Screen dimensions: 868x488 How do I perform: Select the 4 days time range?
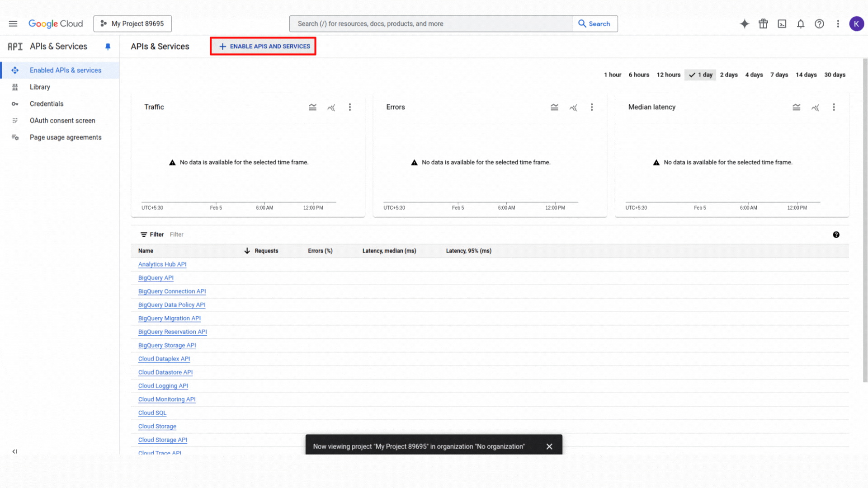tap(754, 75)
